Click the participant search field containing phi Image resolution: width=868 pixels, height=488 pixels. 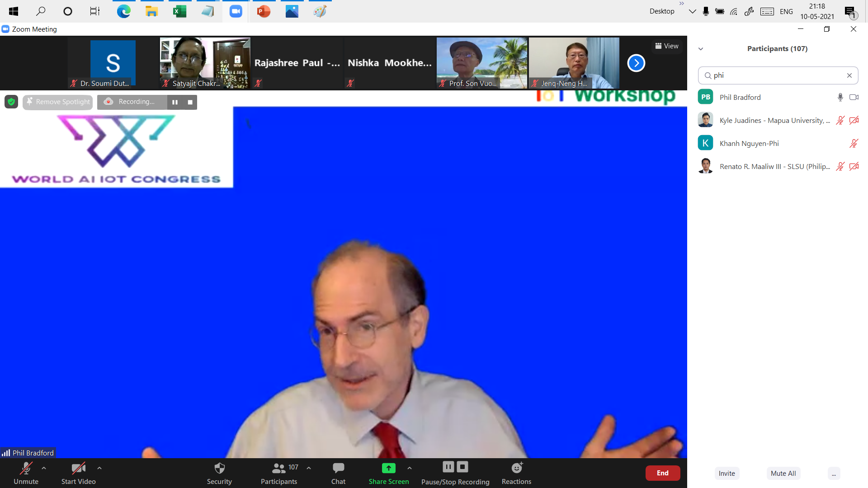778,75
